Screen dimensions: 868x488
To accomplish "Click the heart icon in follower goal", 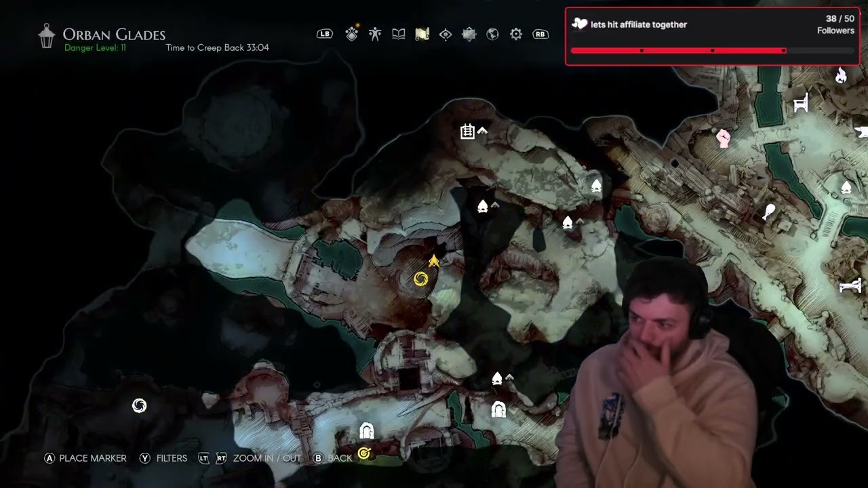I will pyautogui.click(x=579, y=24).
